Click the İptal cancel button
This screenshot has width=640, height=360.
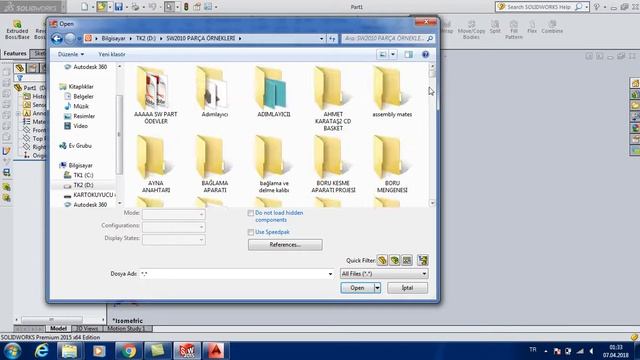pyautogui.click(x=407, y=288)
